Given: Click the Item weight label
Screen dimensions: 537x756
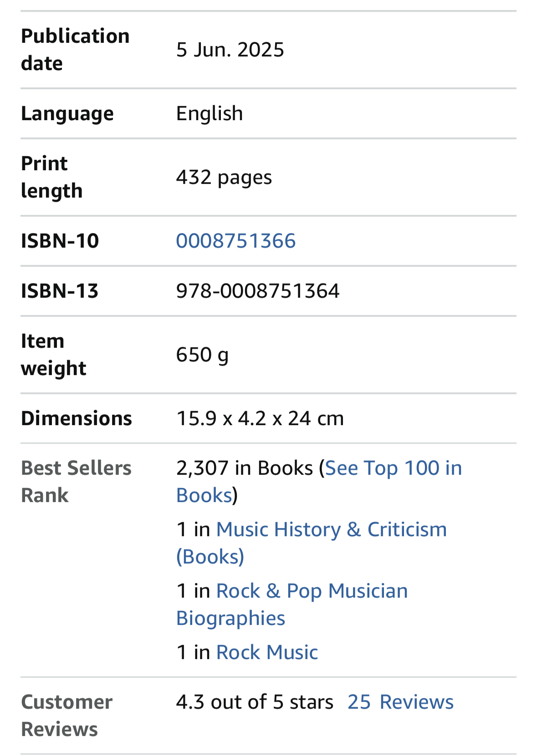Looking at the screenshot, I should click(x=53, y=355).
